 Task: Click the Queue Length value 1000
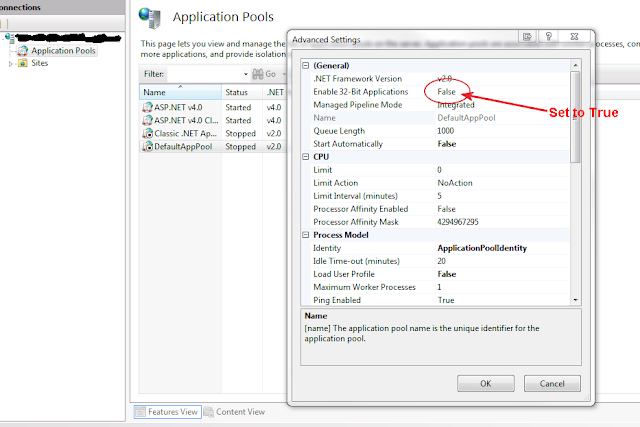tap(445, 131)
